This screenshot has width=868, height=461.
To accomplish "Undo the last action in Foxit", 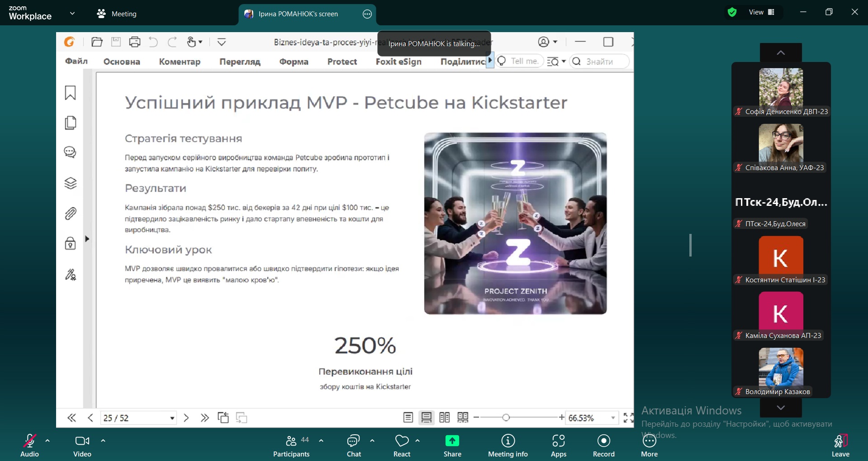I will pyautogui.click(x=152, y=42).
